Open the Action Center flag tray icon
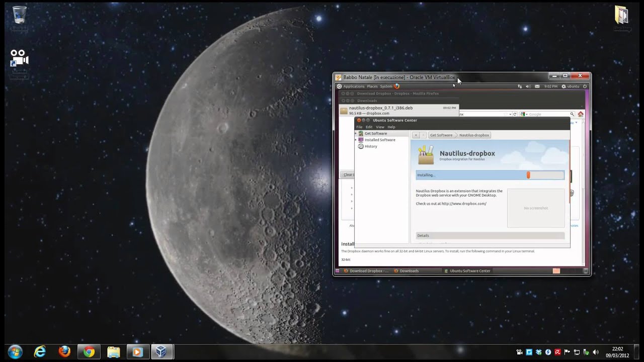Viewport: 644px width, 362px height. [567, 352]
